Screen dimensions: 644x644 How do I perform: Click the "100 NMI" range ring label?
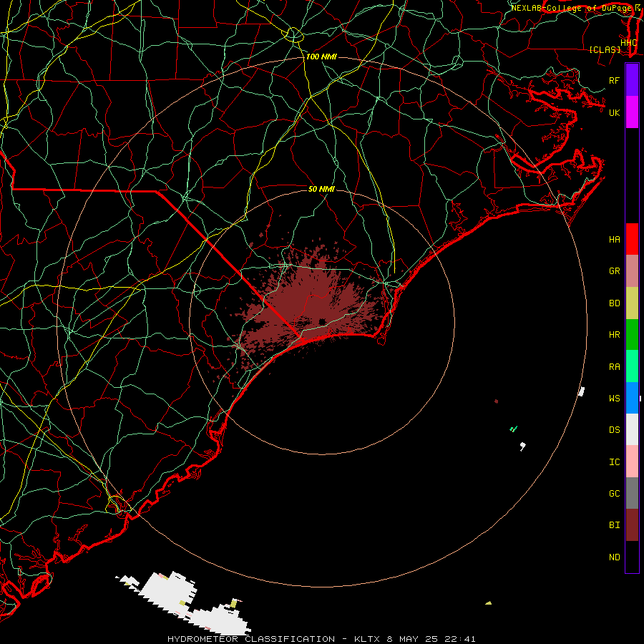tap(321, 57)
